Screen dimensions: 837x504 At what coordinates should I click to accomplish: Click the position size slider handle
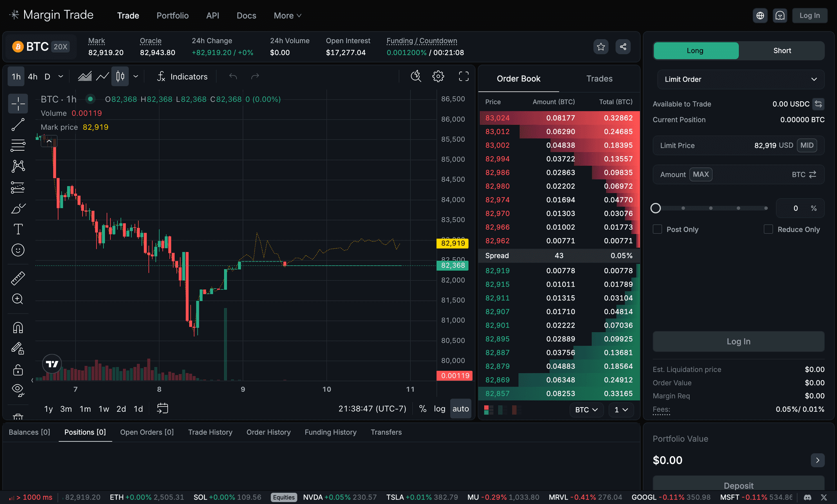(x=656, y=208)
